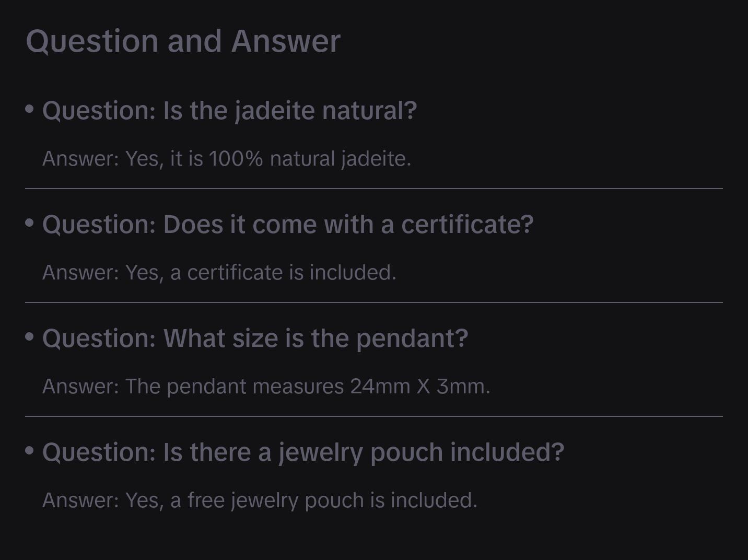Screen dimensions: 748x560
Task: Click the "Question and Answer" heading
Action: point(183,41)
